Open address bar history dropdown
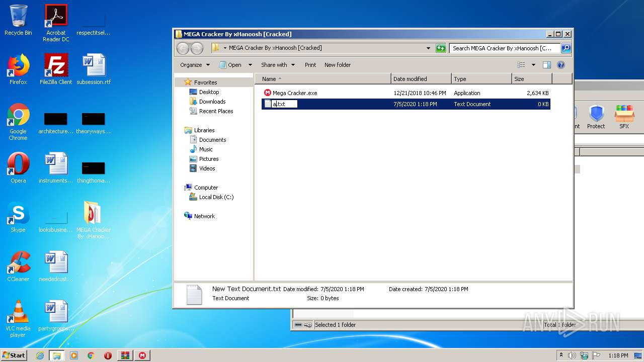Image resolution: width=644 pixels, height=362 pixels. click(x=428, y=48)
